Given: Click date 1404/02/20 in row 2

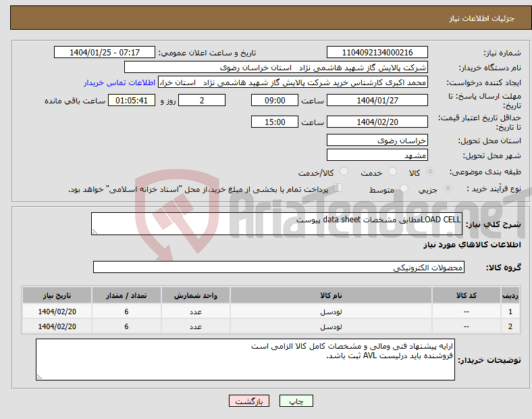Looking at the screenshot, I should pos(57,326).
